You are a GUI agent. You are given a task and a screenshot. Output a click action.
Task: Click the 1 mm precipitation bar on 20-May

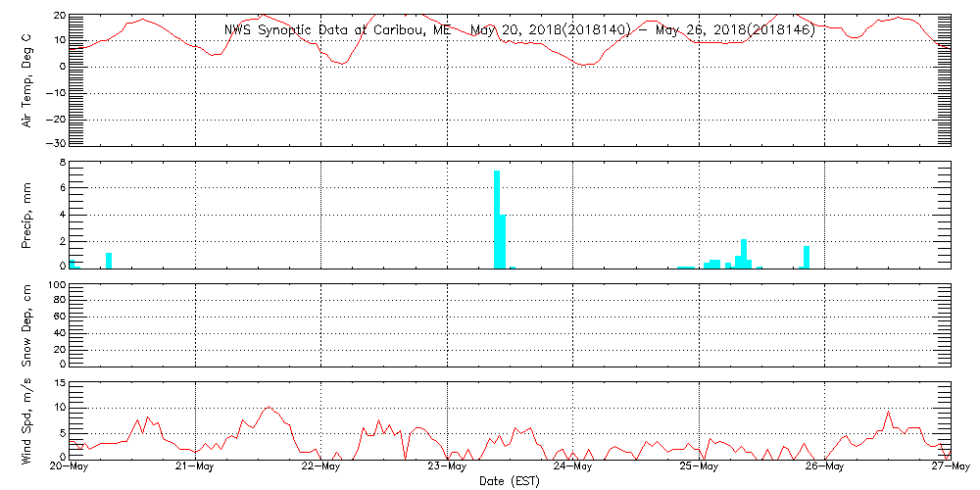click(109, 261)
